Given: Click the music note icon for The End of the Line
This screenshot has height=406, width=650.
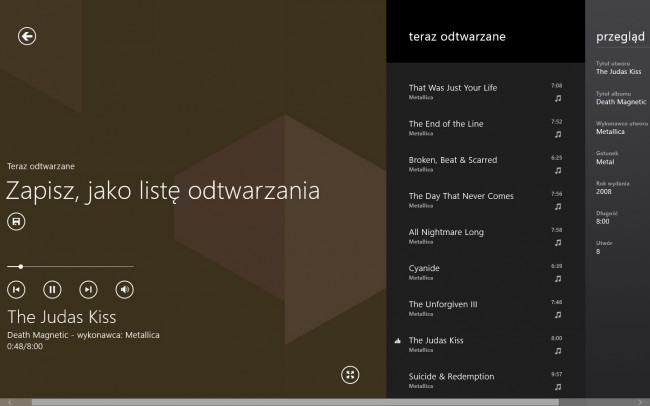Looking at the screenshot, I should 558,134.
